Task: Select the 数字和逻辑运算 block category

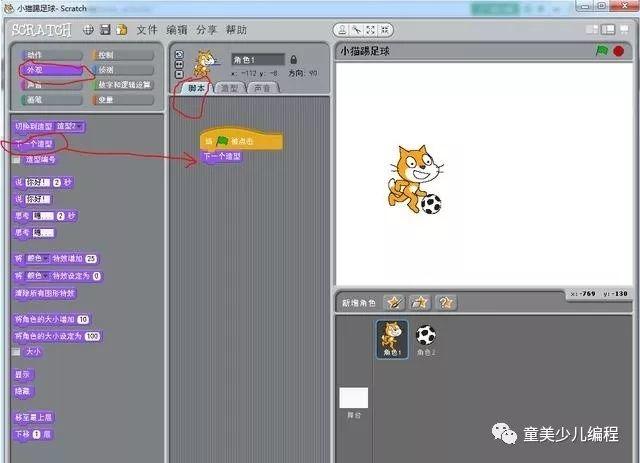Action: (x=122, y=85)
